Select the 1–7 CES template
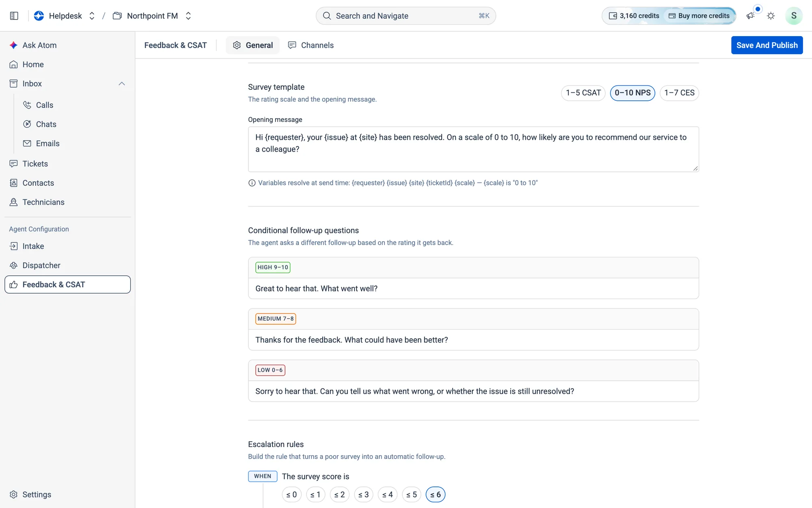The height and width of the screenshot is (508, 812). 679,93
